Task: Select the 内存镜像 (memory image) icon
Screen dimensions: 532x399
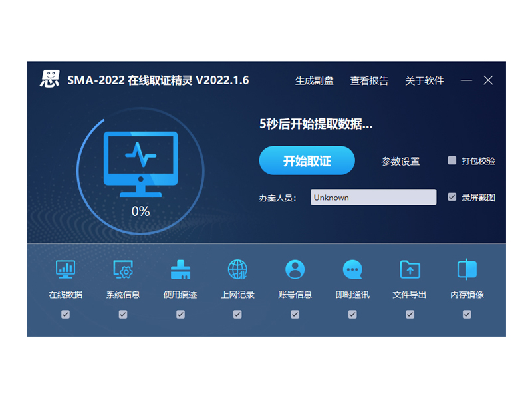Action: click(467, 269)
